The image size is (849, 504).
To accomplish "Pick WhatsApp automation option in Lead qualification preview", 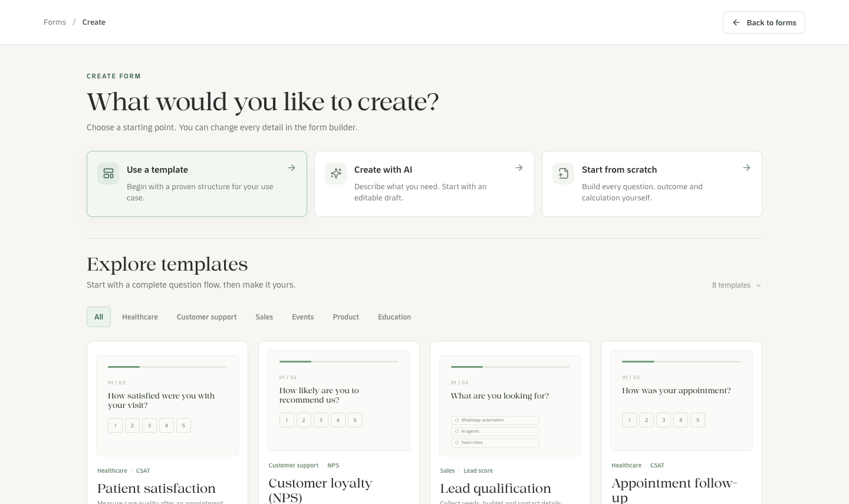I will (495, 420).
